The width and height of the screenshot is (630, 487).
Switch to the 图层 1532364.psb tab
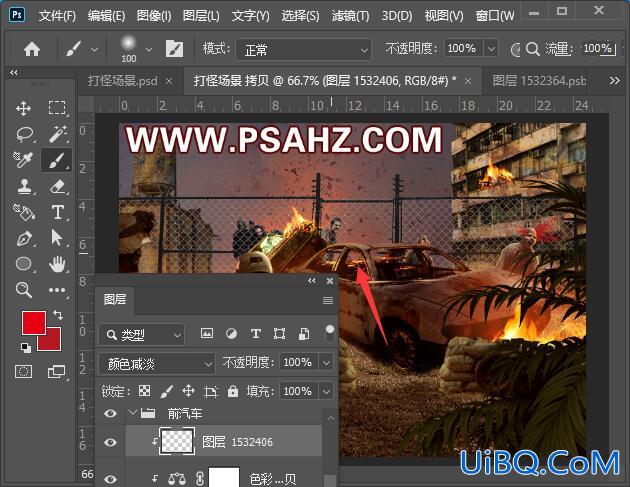[539, 81]
